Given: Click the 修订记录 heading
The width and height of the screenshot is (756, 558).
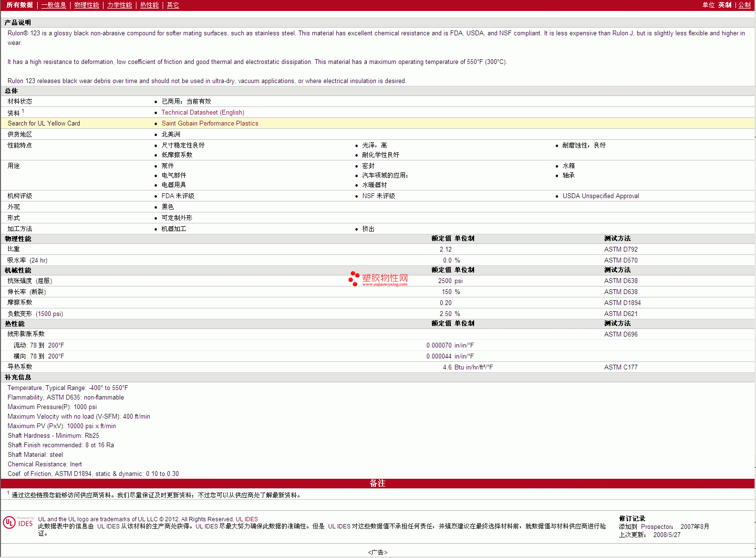Looking at the screenshot, I should [x=632, y=519].
